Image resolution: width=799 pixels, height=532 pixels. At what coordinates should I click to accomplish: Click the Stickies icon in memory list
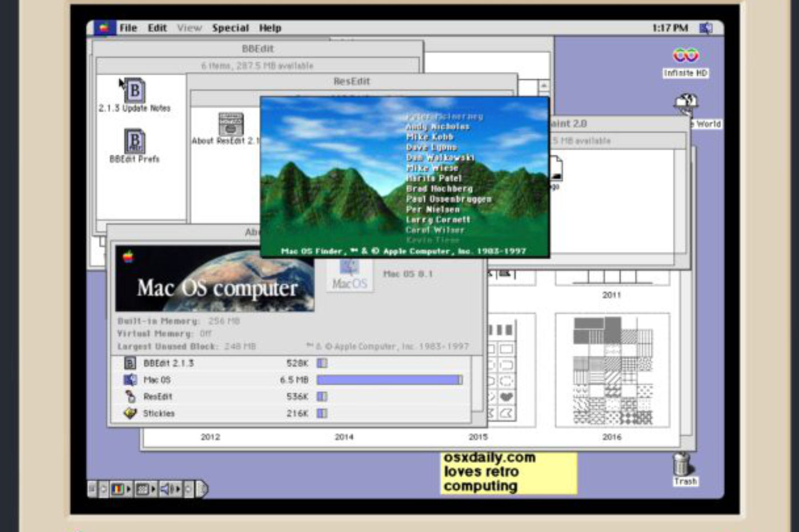130,413
